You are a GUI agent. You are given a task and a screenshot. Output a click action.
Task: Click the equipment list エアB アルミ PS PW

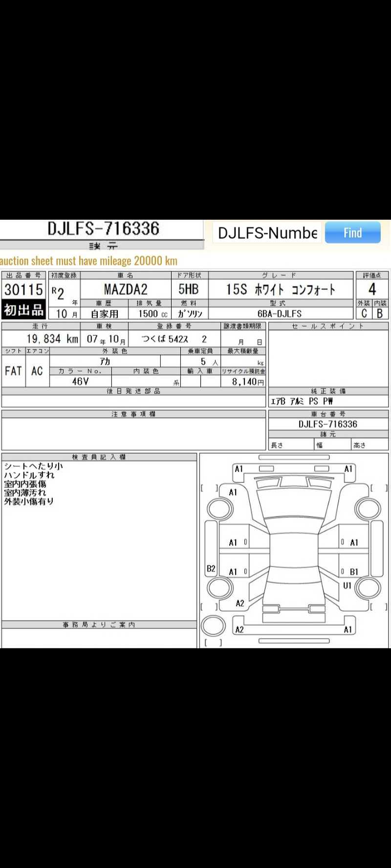[x=302, y=401]
